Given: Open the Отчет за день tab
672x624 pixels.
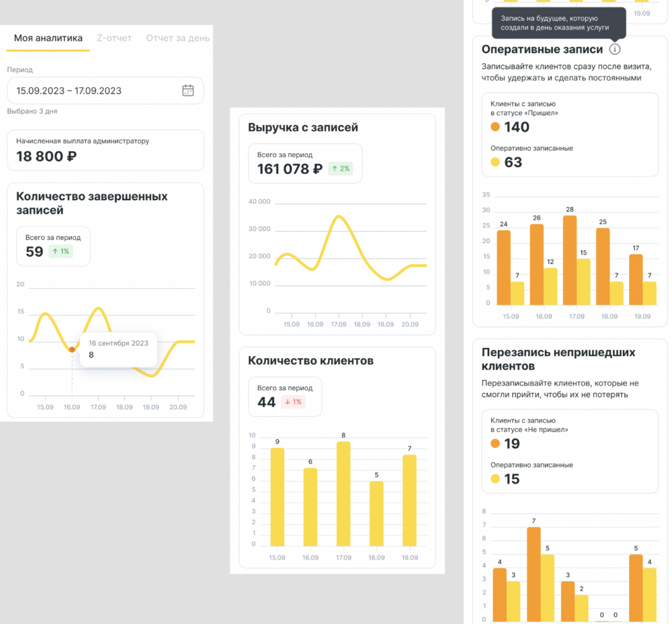Looking at the screenshot, I should (178, 38).
